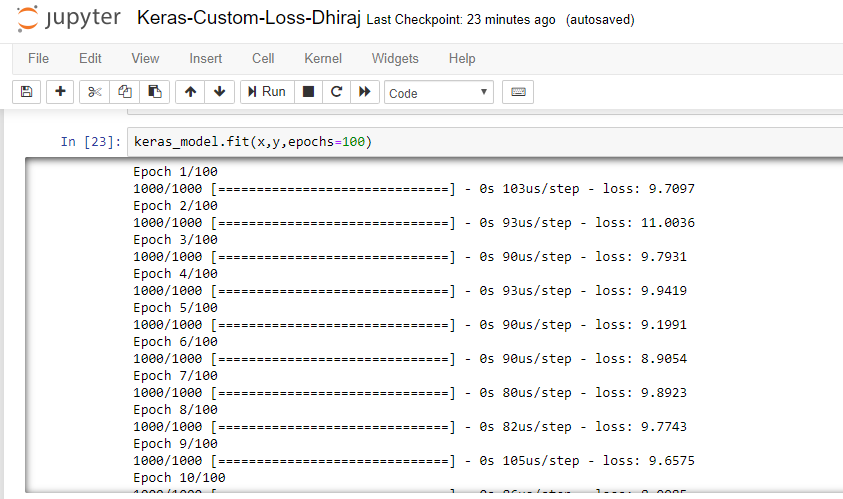Copy selected cells icon

click(x=125, y=92)
